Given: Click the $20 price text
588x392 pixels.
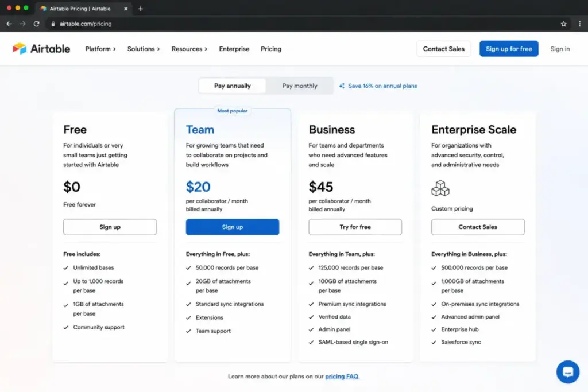Looking at the screenshot, I should click(x=198, y=187).
